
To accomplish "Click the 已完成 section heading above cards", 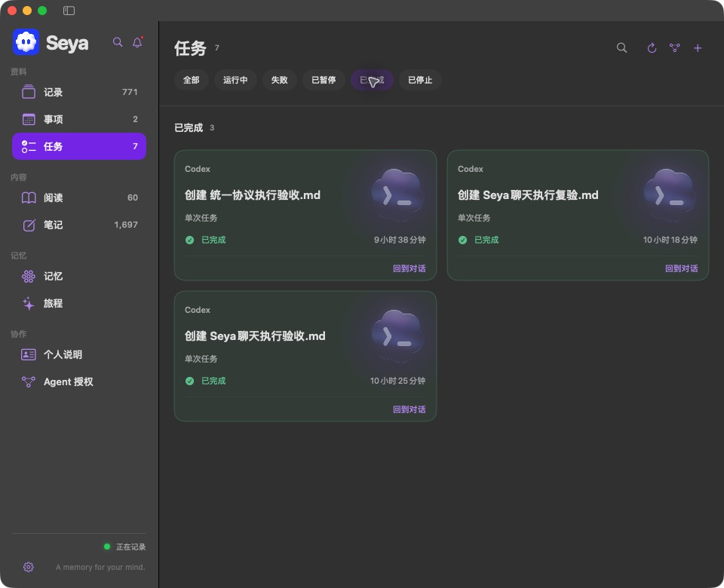I will click(x=189, y=128).
